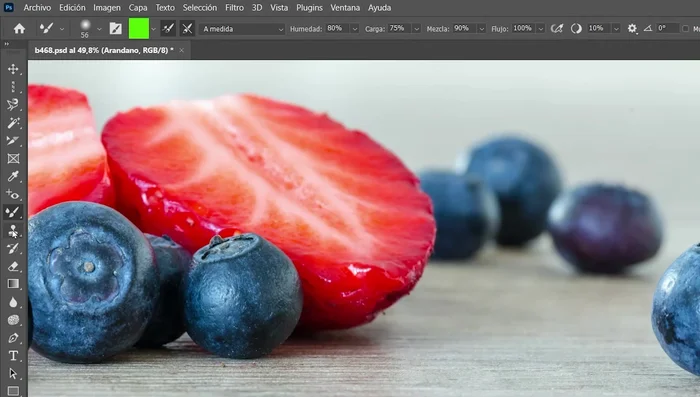Viewport: 700px width, 397px height.
Task: Click the smoothing circle icon
Action: (576, 29)
